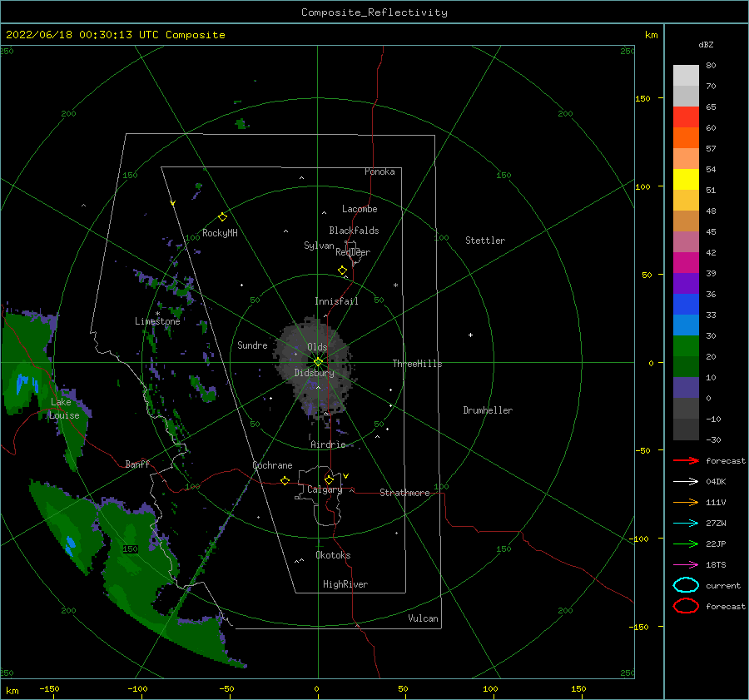Select the 36 dBZ purple swatch

pos(686,283)
